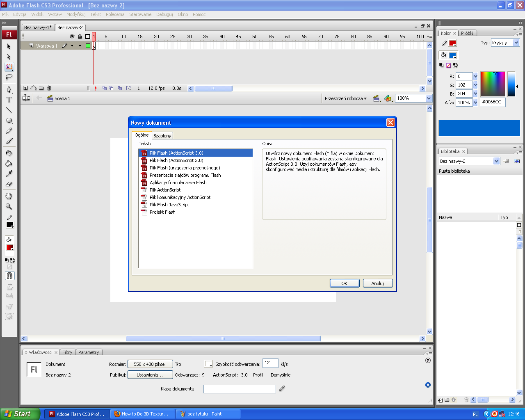Switch to the Filtry tab
Viewport: 525px width, 420px height.
click(67, 352)
